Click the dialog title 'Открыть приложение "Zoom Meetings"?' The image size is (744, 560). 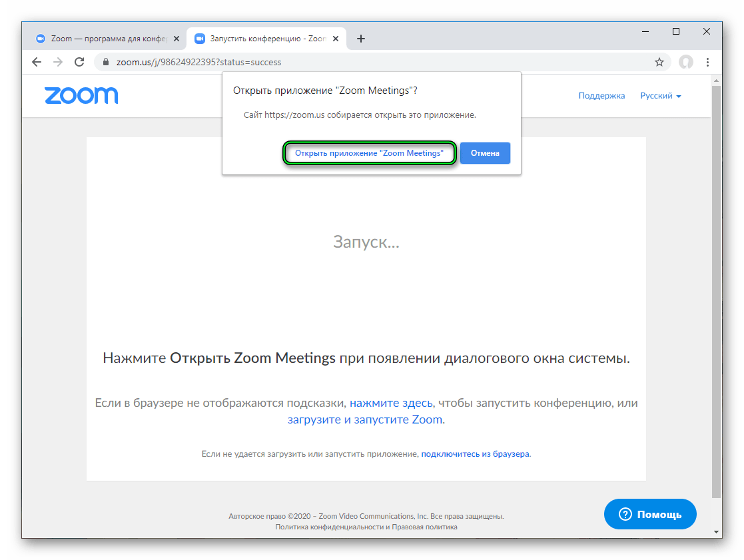325,91
